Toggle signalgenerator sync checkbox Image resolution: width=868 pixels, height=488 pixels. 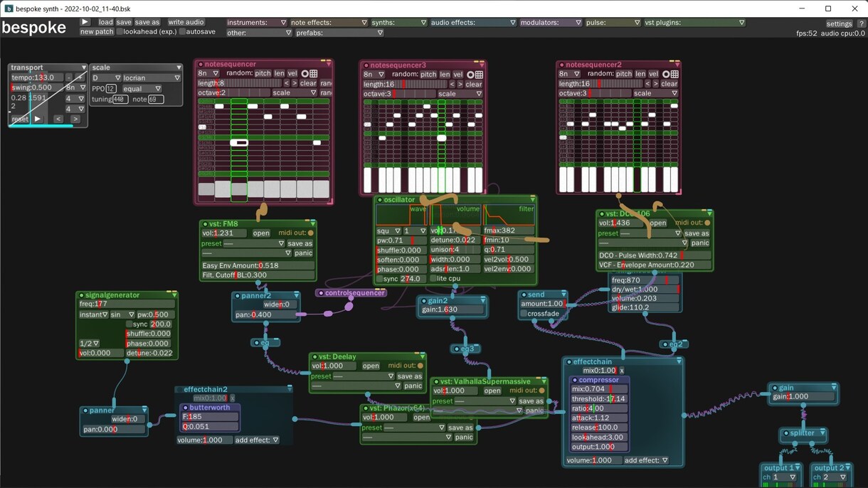(x=129, y=324)
